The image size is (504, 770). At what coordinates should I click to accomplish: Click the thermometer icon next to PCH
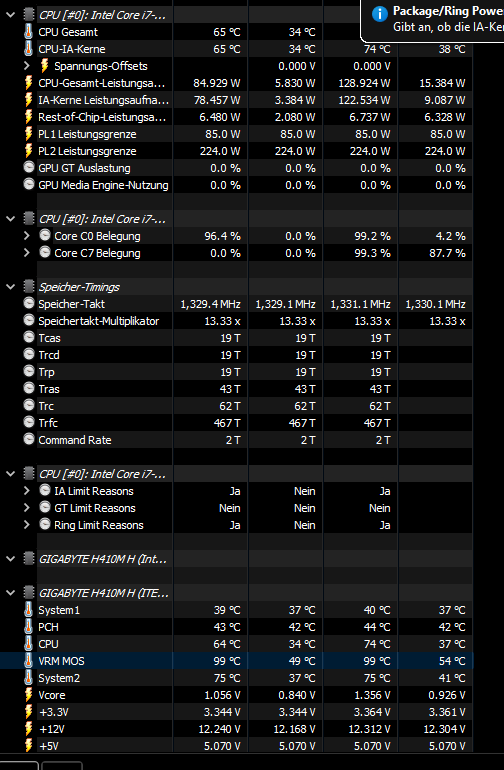tap(29, 627)
